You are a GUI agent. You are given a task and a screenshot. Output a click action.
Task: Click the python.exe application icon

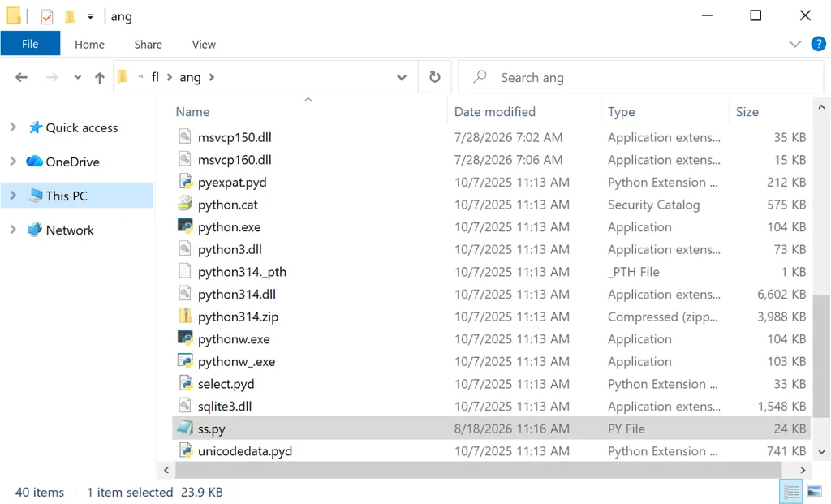(184, 226)
